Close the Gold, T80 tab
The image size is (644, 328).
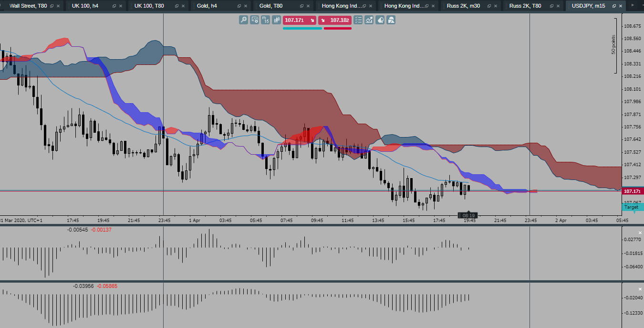307,6
